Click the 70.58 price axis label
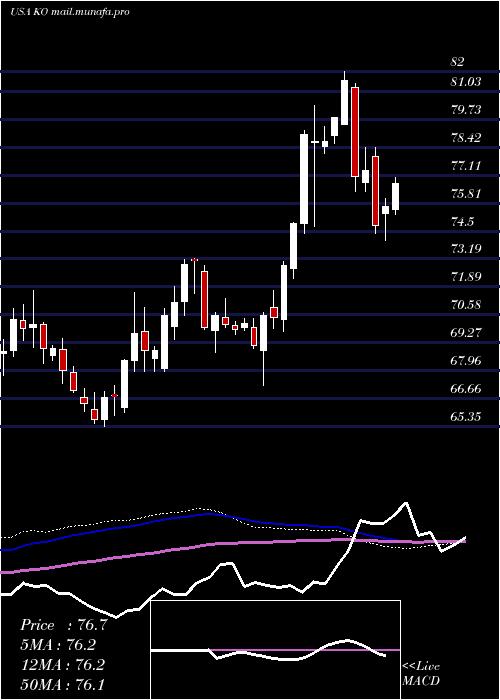Screen dimensions: 500x700 tap(466, 305)
